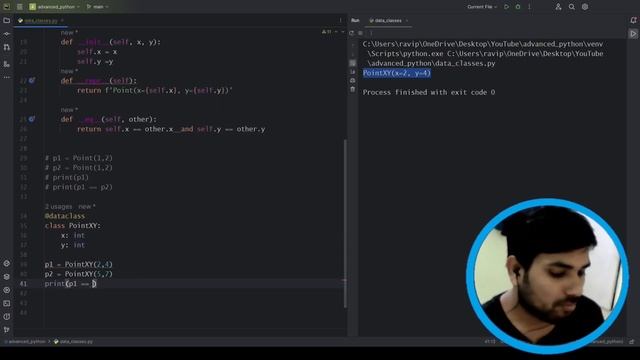Rerun data_classes in Run panel
This screenshot has height=360, width=640.
point(352,33)
